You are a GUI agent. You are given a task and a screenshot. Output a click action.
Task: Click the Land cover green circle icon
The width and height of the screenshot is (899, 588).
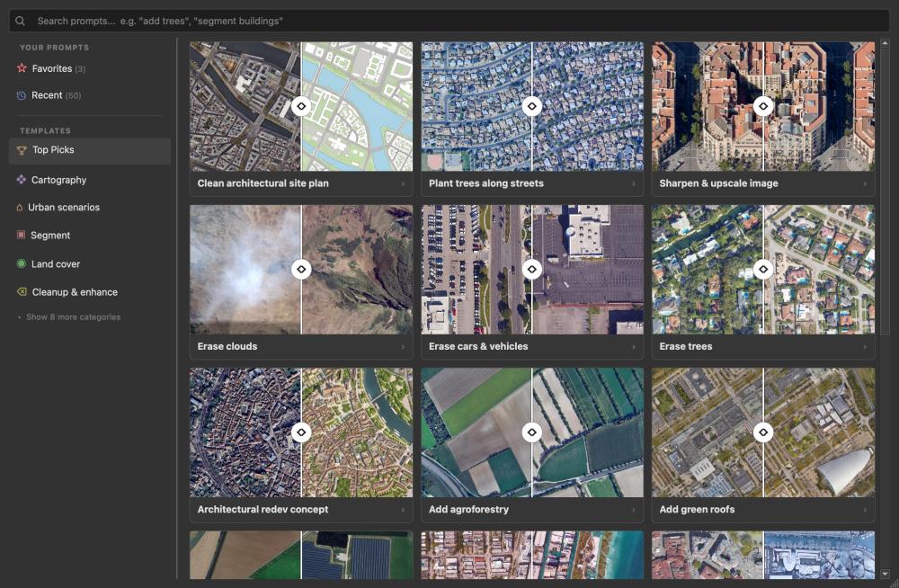click(22, 263)
